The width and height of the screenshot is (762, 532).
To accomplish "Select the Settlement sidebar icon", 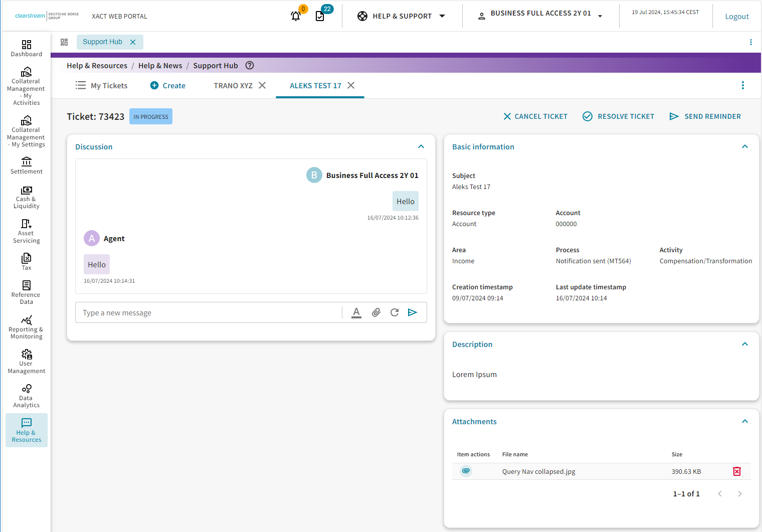I will tap(26, 164).
